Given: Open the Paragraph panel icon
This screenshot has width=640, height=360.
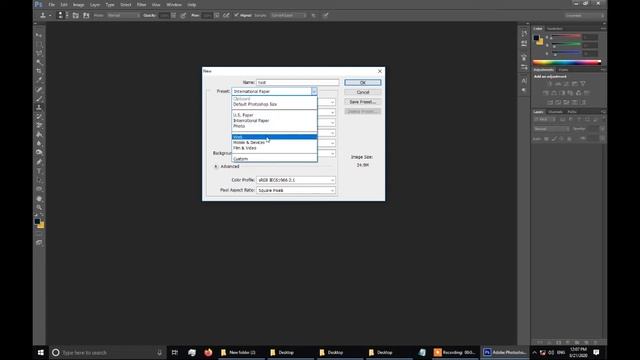Looking at the screenshot, I should [x=524, y=90].
